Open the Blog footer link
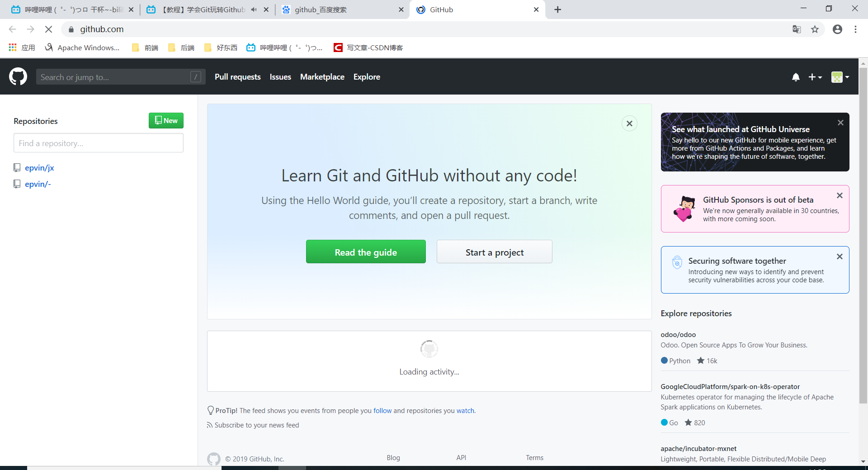This screenshot has width=868, height=470. 393,458
